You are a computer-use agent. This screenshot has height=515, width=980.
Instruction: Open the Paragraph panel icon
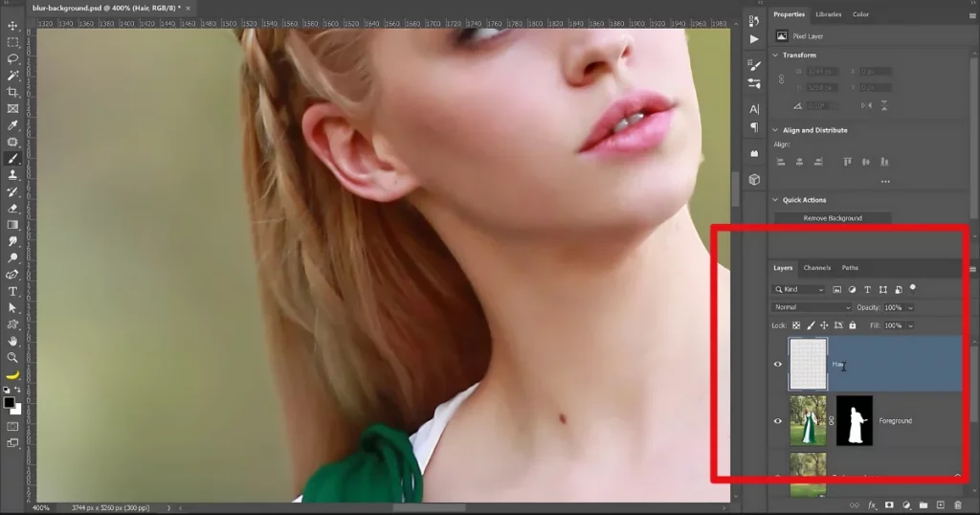[754, 127]
